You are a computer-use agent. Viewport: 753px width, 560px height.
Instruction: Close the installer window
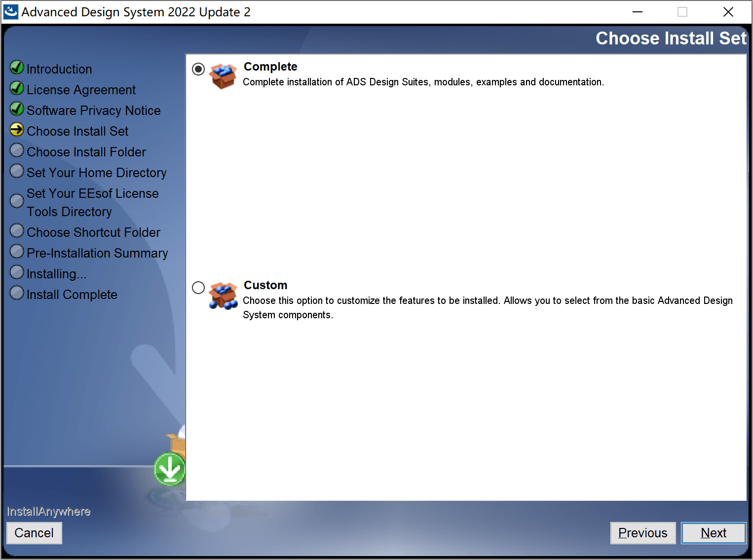coord(728,12)
